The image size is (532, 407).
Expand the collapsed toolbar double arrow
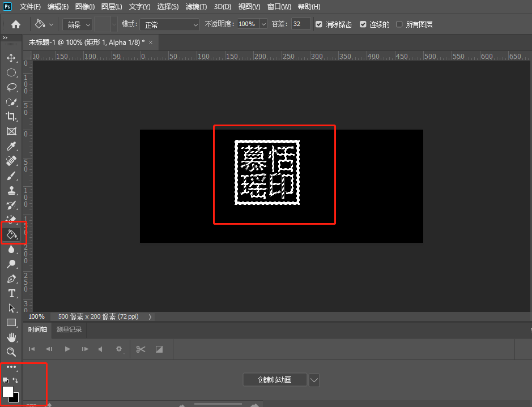point(5,37)
